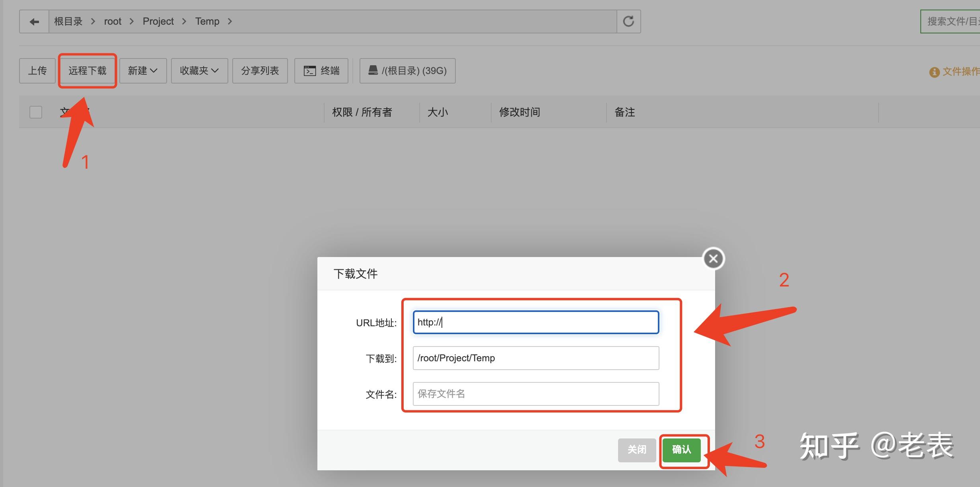Click the URL地址 input field
The image size is (980, 487).
(x=535, y=322)
